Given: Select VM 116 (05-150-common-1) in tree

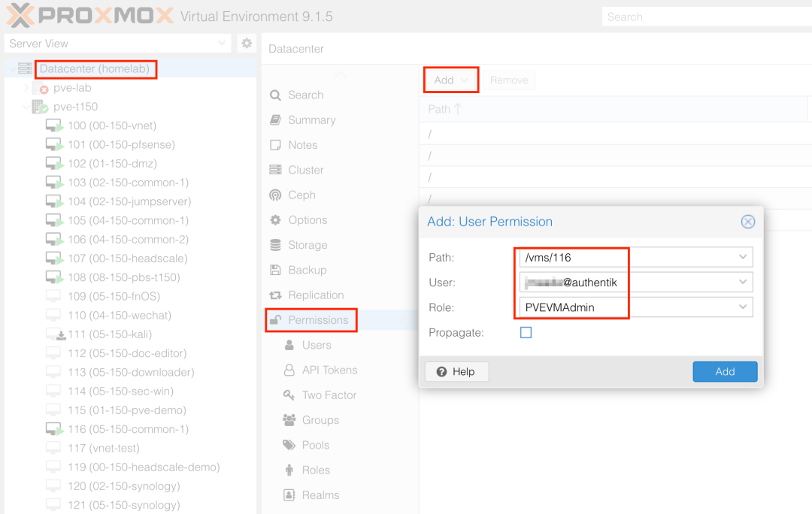Looking at the screenshot, I should [128, 429].
